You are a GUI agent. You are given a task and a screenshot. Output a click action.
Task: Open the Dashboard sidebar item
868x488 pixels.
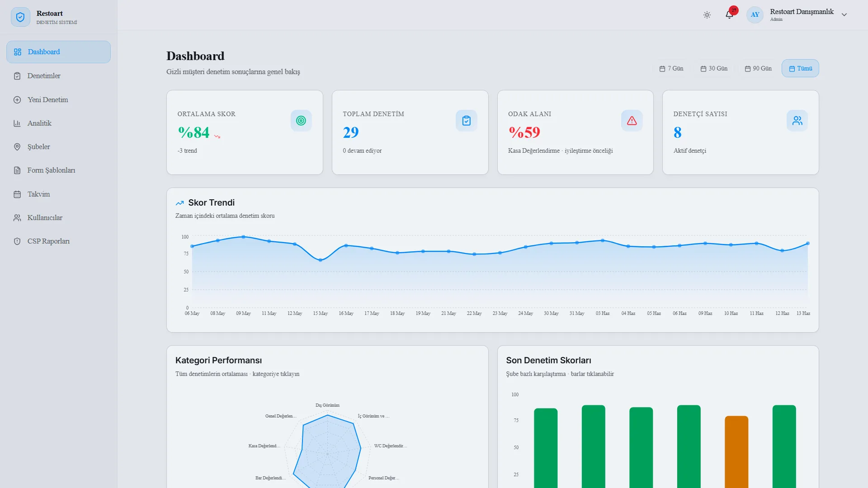point(58,52)
